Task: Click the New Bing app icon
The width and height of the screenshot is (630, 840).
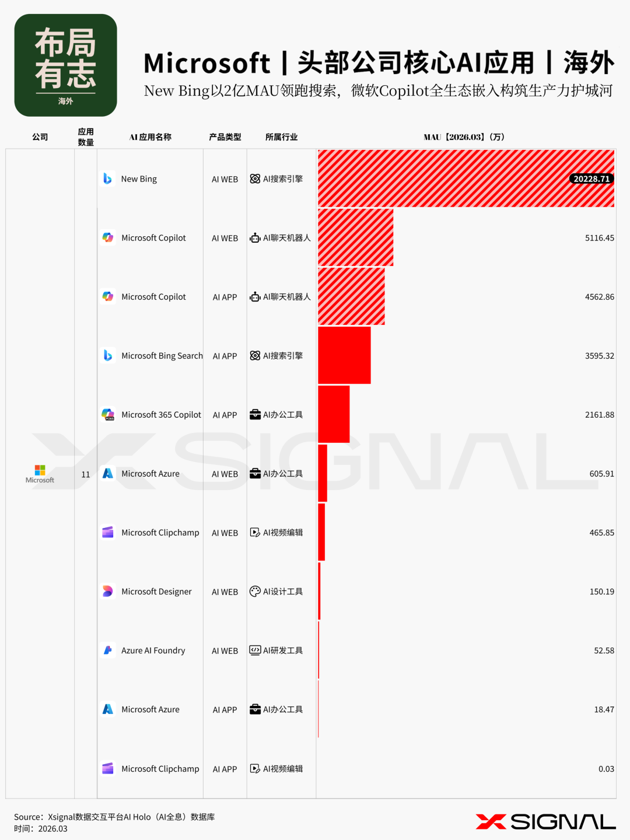Action: point(107,178)
